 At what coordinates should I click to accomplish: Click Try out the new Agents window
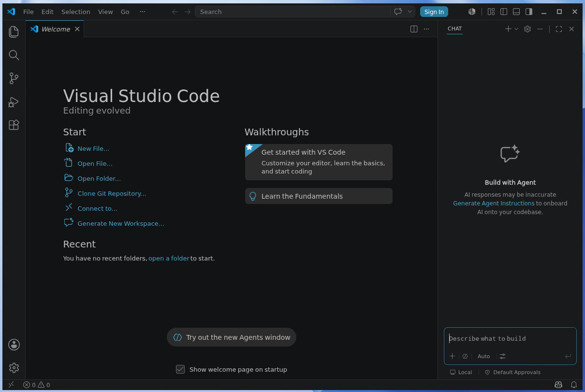coord(232,337)
